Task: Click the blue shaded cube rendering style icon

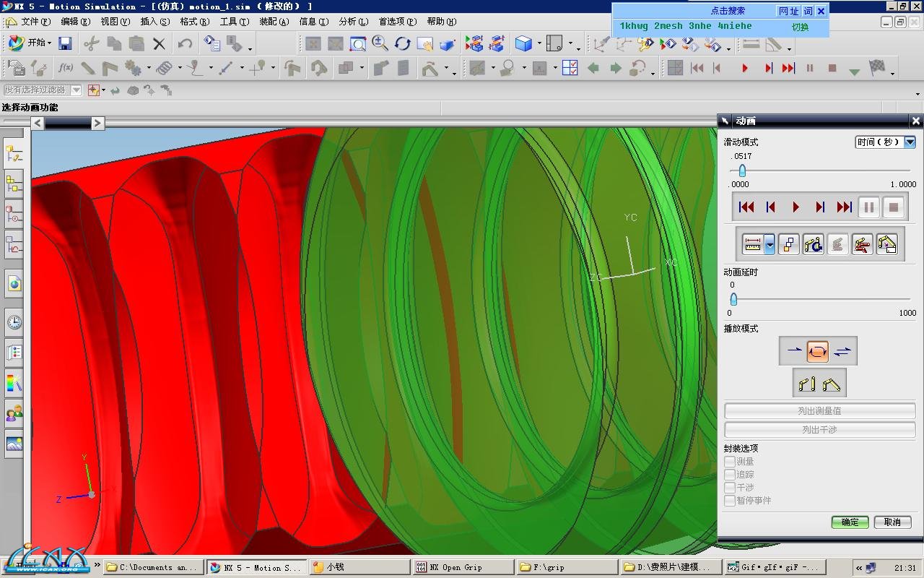Action: [523, 44]
